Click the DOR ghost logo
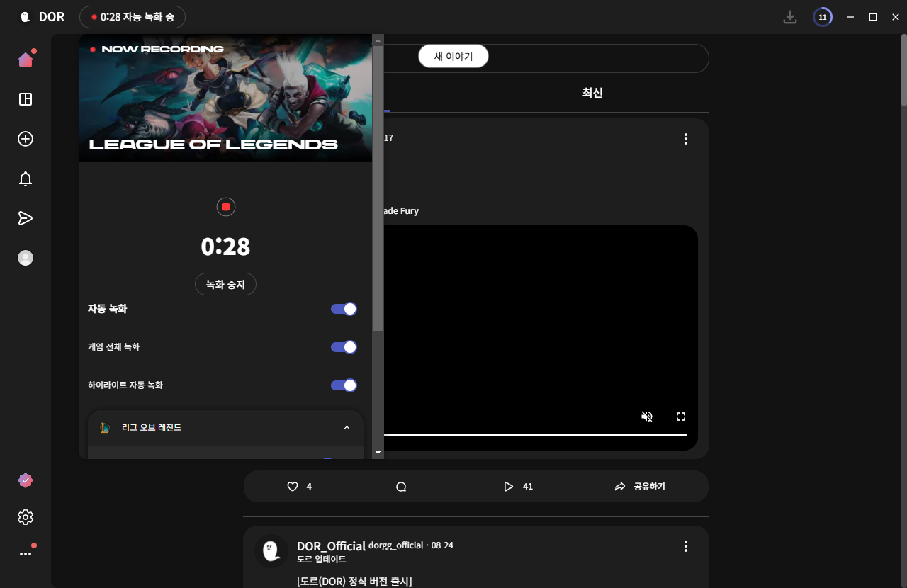907x588 pixels. [26, 17]
